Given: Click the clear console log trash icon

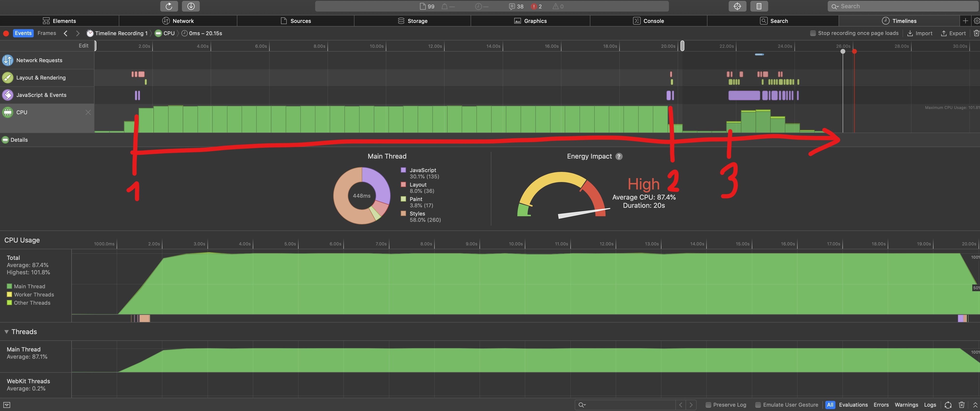Looking at the screenshot, I should click(961, 405).
